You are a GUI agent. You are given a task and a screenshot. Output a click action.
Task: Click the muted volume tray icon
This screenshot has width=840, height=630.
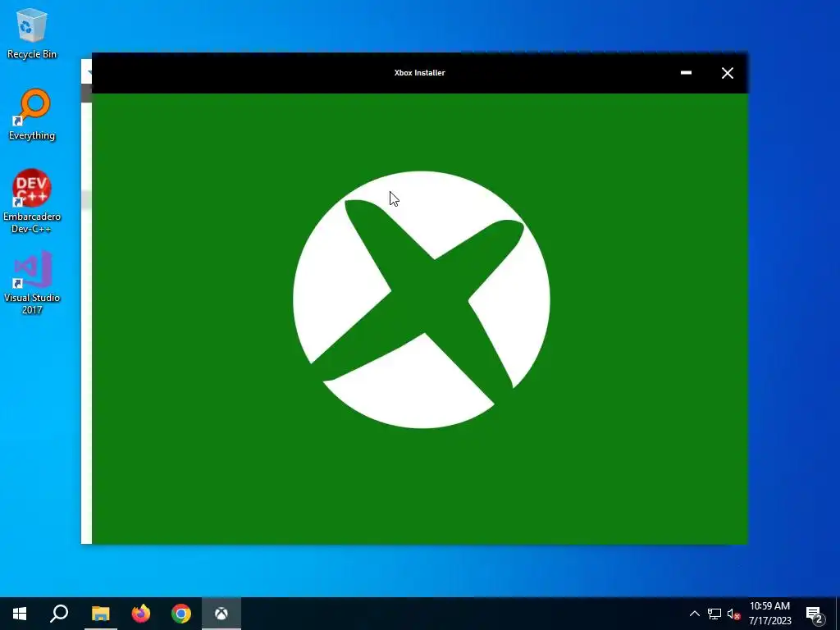click(733, 614)
